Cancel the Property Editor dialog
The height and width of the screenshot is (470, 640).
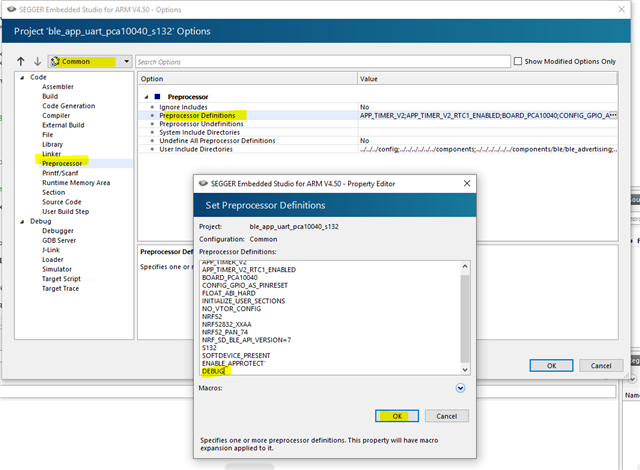pyautogui.click(x=447, y=416)
